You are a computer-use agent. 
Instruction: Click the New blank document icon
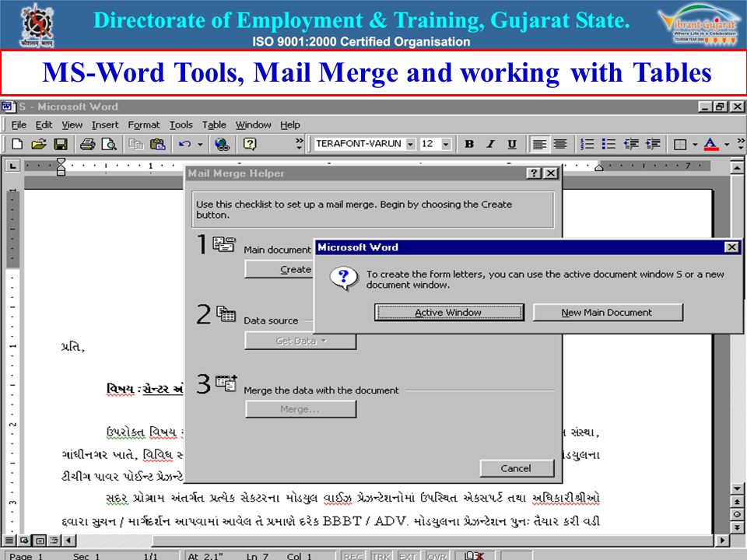pos(17,144)
